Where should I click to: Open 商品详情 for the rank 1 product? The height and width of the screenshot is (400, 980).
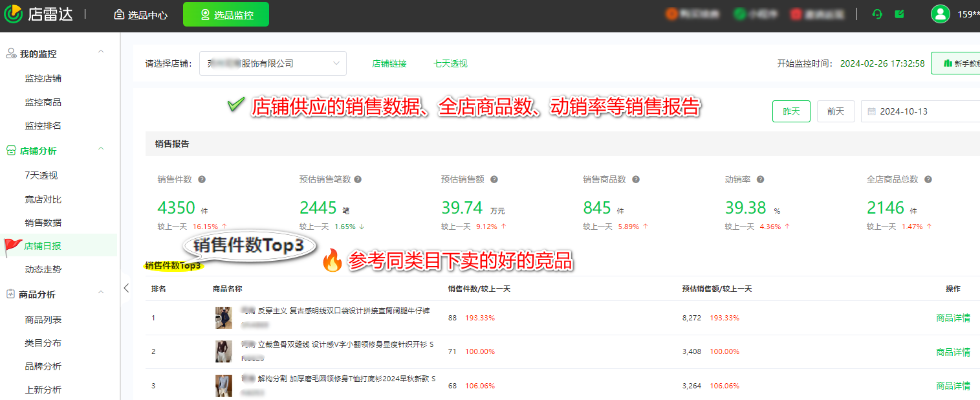(953, 318)
